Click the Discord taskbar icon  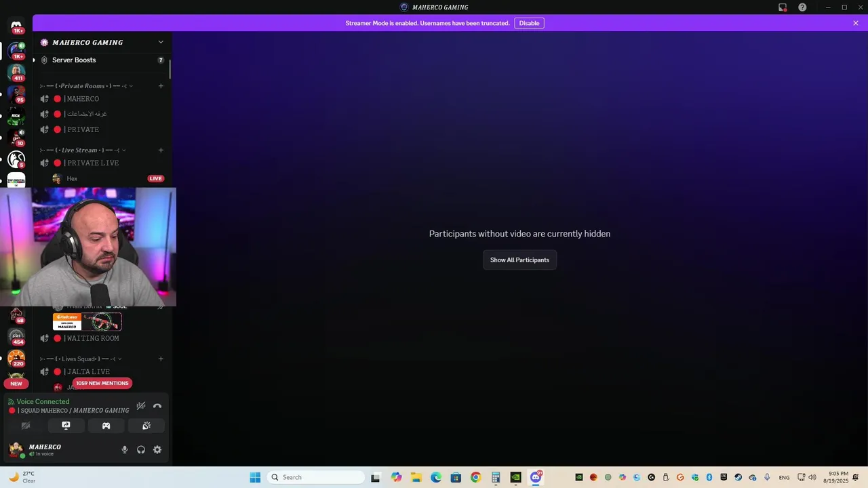point(536,477)
